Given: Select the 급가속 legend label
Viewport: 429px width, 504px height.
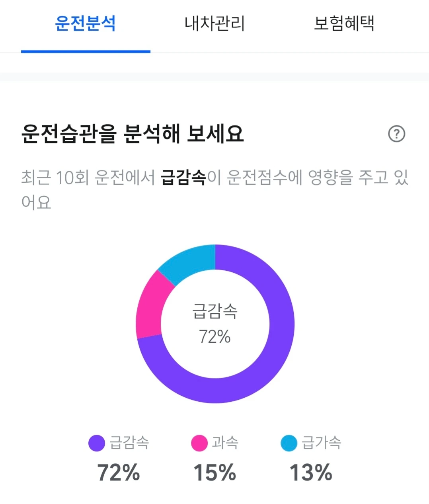Looking at the screenshot, I should point(322,443).
